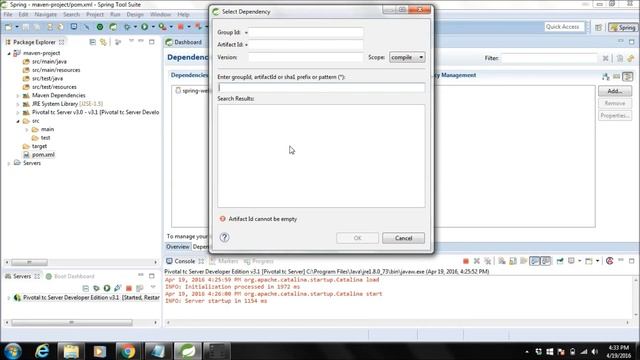640x360 pixels.
Task: Click the Quick Access search field
Action: [x=564, y=27]
